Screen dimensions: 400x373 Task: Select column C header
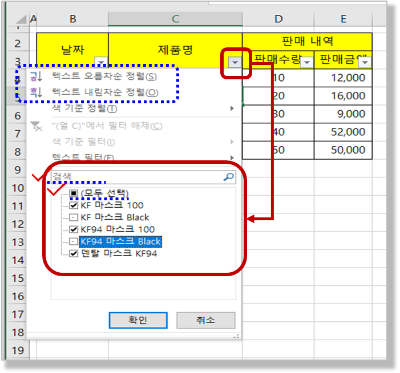click(175, 20)
